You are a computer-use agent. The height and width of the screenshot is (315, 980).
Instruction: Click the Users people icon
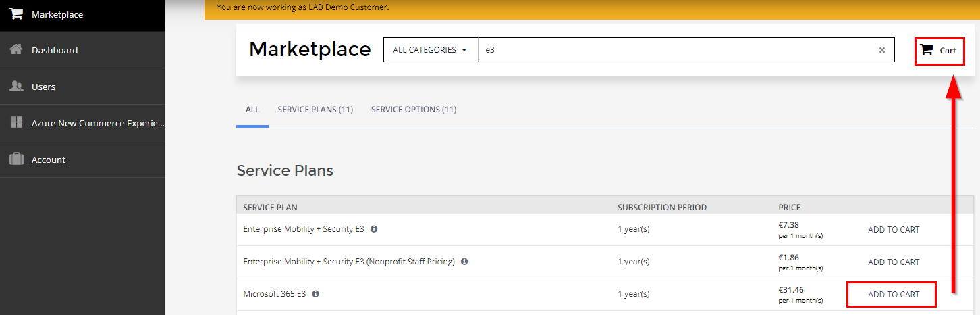point(16,86)
